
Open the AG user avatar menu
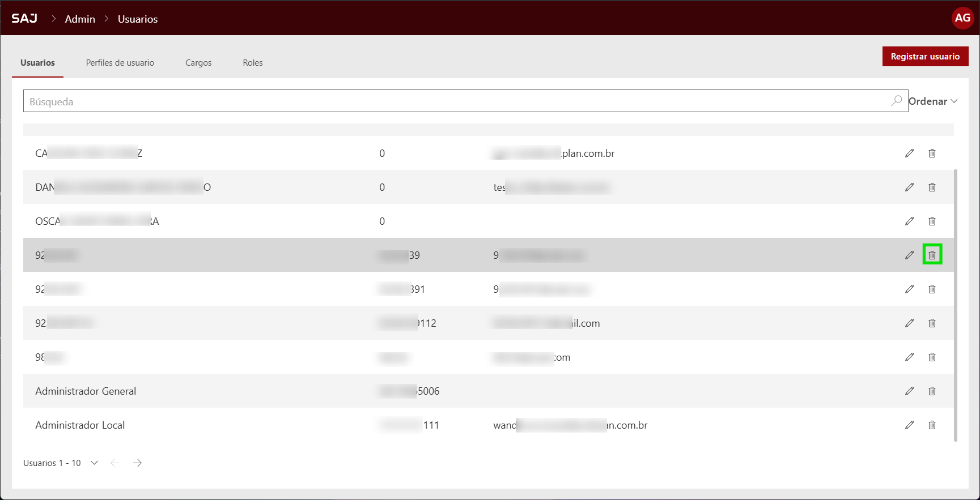point(962,18)
